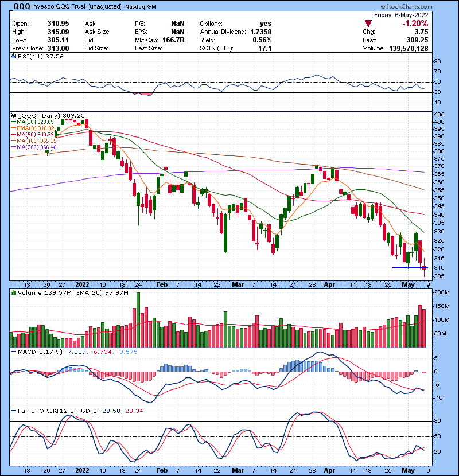Click the purple MA(200) legend line marker
This screenshot has height=476, width=459.
[14, 147]
